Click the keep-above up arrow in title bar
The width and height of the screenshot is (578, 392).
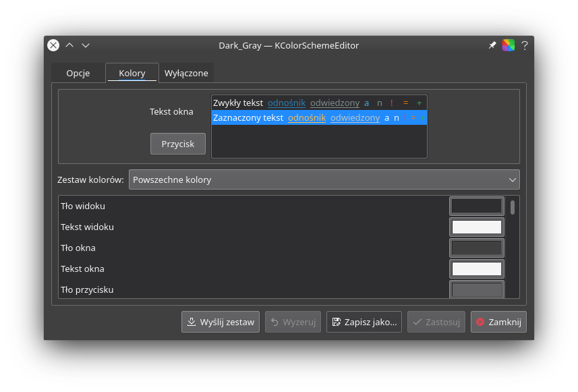click(69, 45)
